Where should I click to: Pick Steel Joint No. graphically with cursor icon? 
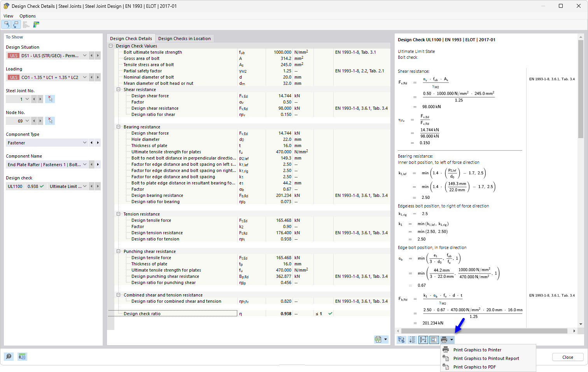50,99
